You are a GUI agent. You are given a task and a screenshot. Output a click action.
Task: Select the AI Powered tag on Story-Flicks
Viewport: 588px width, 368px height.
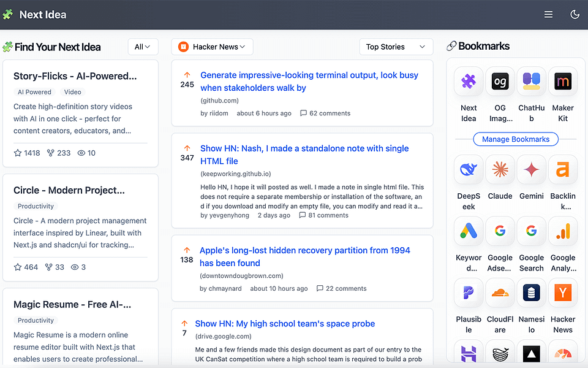coord(34,92)
